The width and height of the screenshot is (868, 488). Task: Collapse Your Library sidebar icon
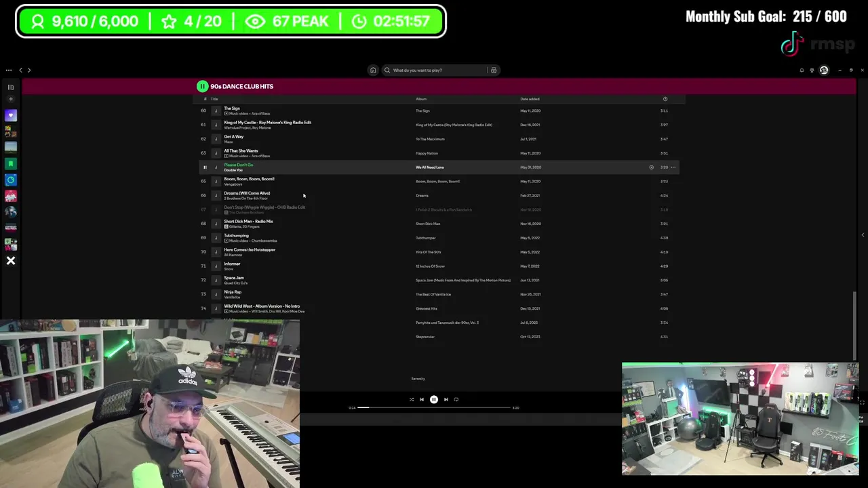click(11, 87)
